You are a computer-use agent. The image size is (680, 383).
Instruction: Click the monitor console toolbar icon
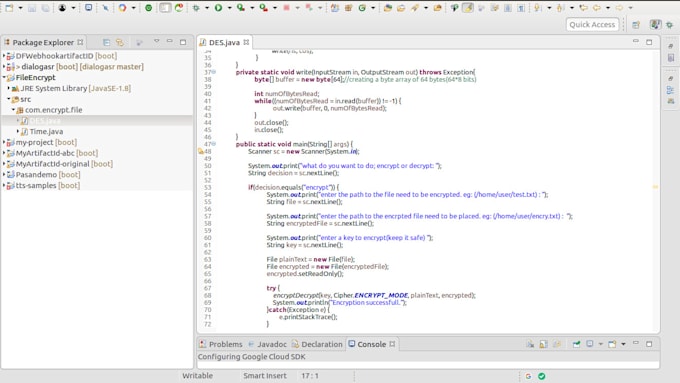[88, 8]
